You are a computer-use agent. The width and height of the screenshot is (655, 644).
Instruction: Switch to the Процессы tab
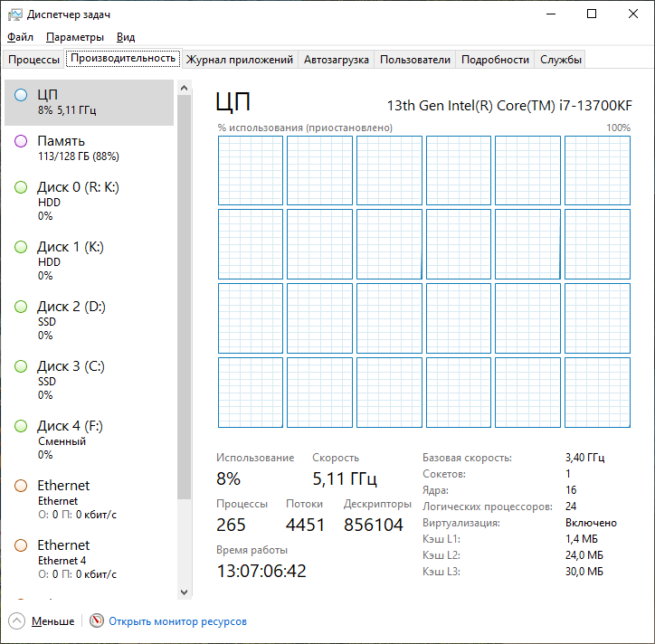tap(33, 60)
